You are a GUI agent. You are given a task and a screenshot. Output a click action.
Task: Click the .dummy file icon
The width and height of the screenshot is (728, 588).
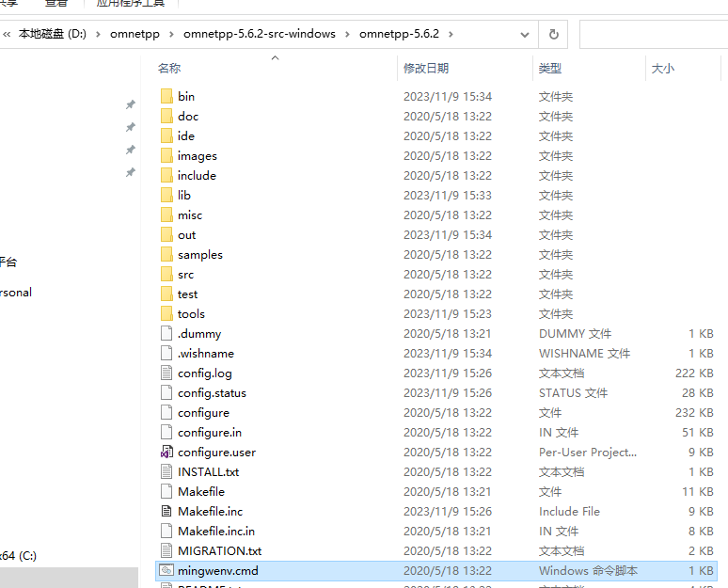pyautogui.click(x=166, y=333)
